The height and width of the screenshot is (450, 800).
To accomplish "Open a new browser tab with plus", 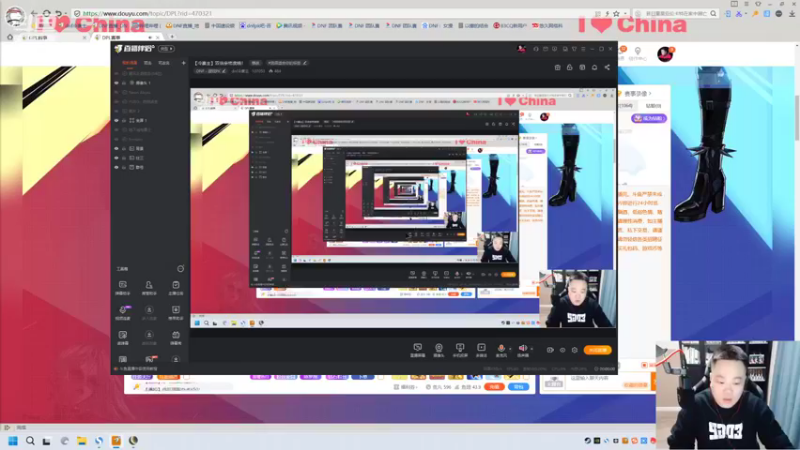I will point(172,37).
